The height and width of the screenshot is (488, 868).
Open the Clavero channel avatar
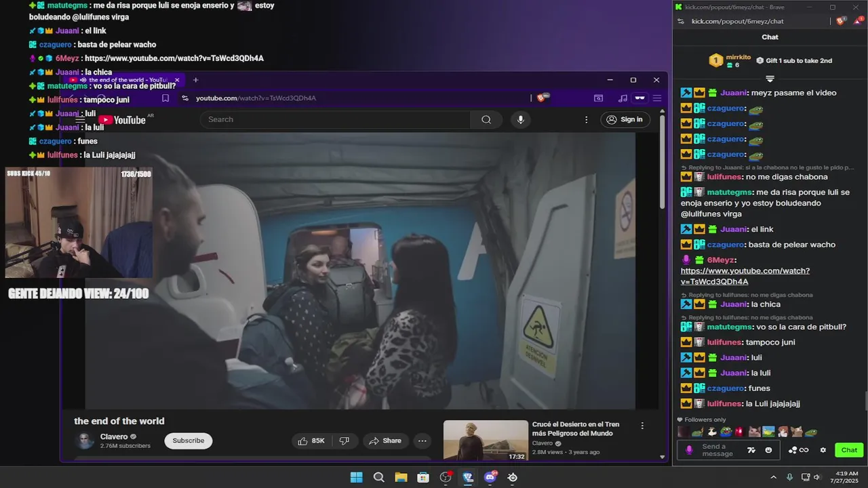tap(85, 441)
